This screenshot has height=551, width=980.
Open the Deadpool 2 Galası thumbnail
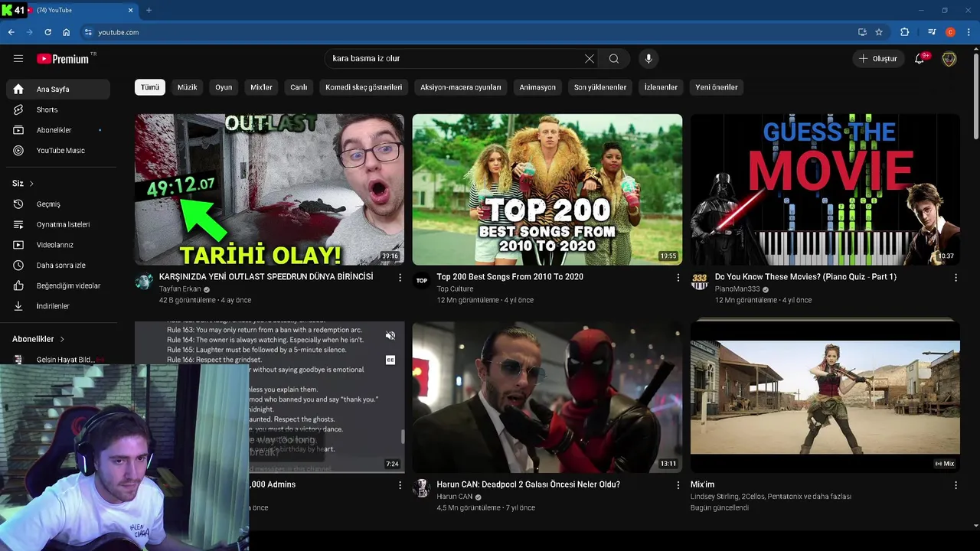click(547, 396)
